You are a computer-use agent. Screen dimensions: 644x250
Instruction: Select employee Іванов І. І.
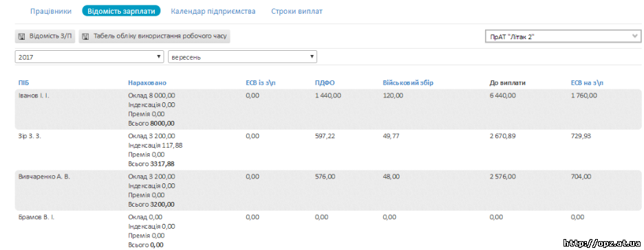[x=34, y=95]
